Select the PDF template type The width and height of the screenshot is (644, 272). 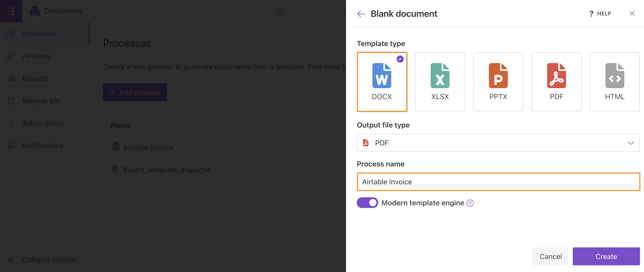coord(557,82)
